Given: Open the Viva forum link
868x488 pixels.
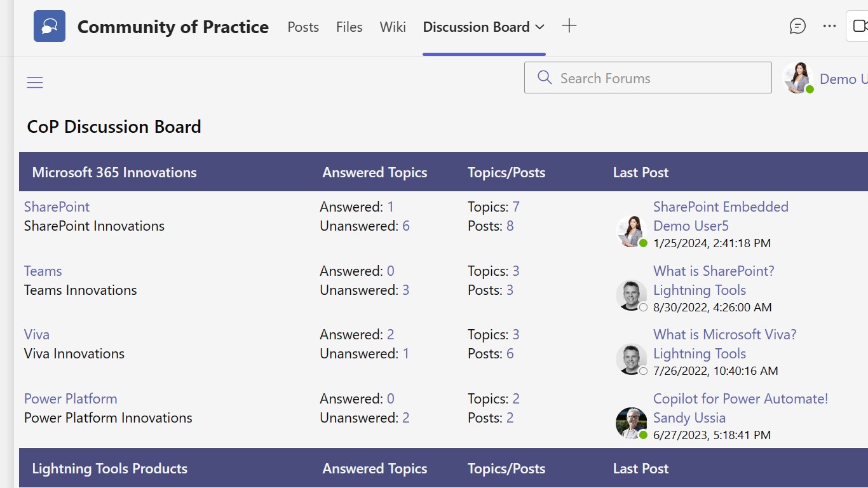Looking at the screenshot, I should click(x=37, y=334).
